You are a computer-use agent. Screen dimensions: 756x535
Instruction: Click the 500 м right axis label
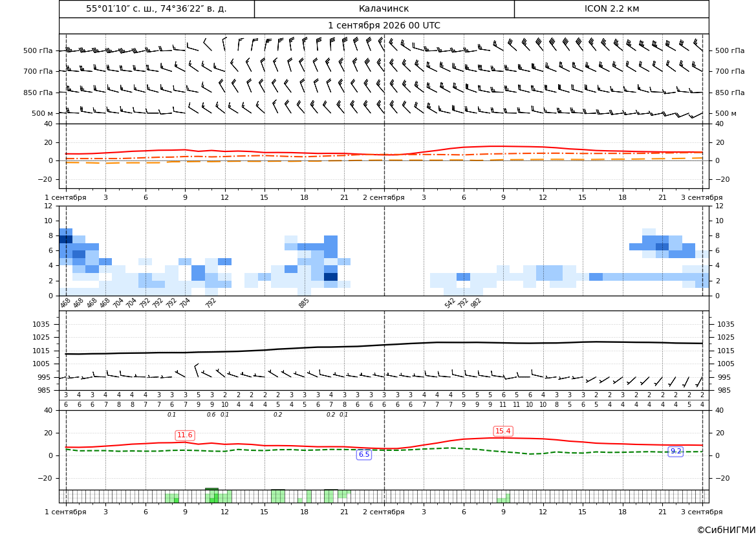click(726, 113)
